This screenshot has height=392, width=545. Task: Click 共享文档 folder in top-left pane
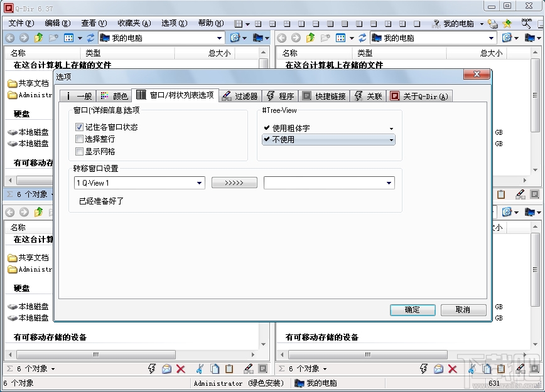28,83
